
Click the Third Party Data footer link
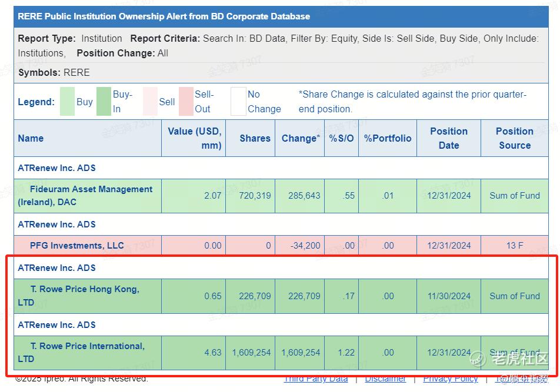coord(315,379)
